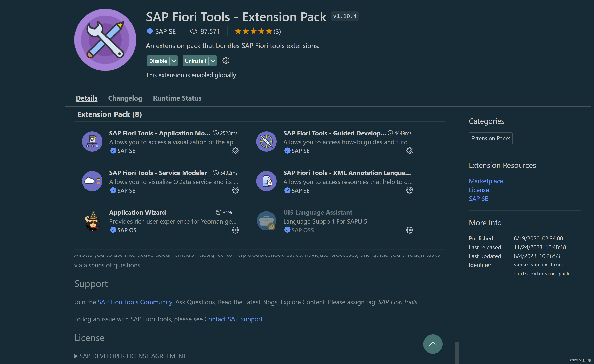The height and width of the screenshot is (364, 594).
Task: Open the Marketplace resource link
Action: click(x=486, y=181)
